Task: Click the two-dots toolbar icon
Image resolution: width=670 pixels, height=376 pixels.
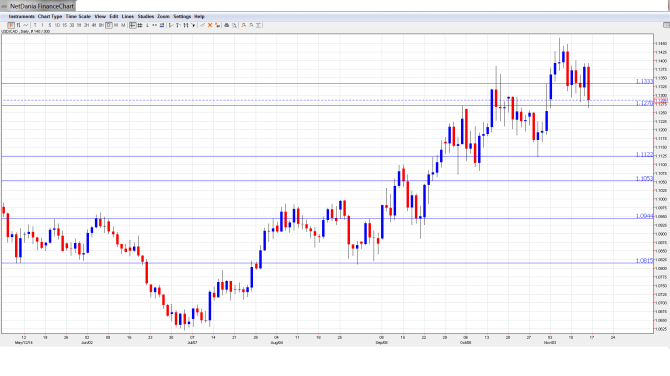Action: (155, 25)
